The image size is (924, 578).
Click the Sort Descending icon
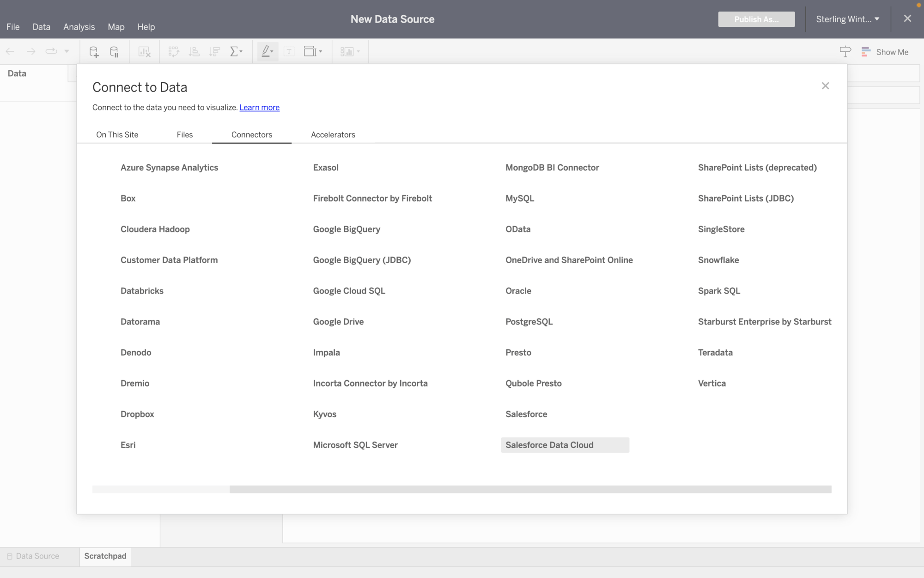pyautogui.click(x=214, y=51)
